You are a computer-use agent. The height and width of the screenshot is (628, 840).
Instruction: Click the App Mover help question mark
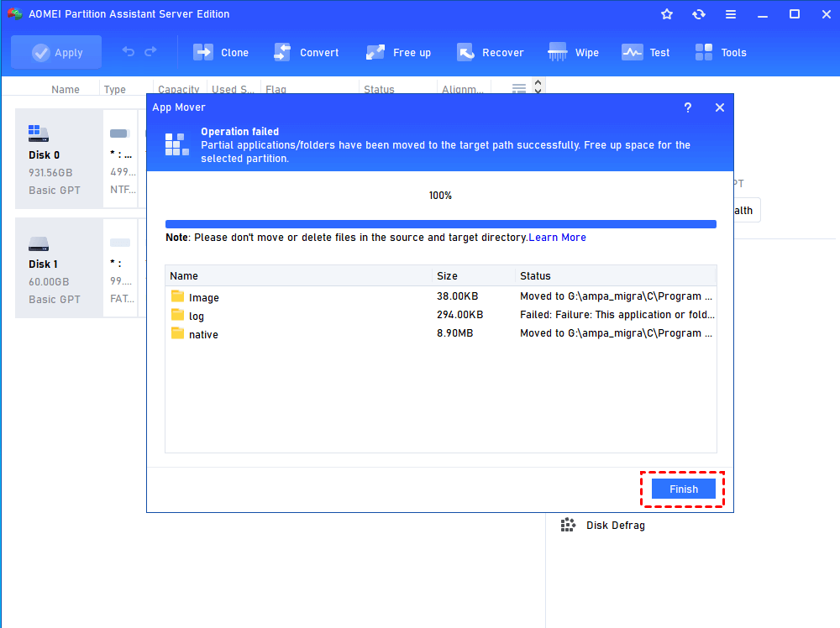coord(688,107)
